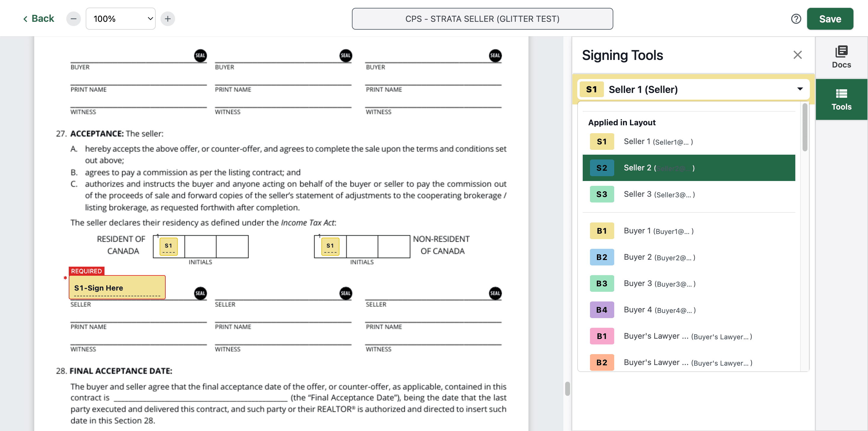The height and width of the screenshot is (431, 868).
Task: Save the document layout
Action: (830, 19)
